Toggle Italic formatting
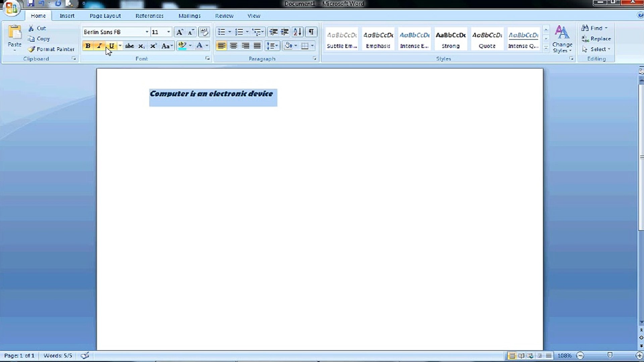Screen dimensions: 644x362 99,46
